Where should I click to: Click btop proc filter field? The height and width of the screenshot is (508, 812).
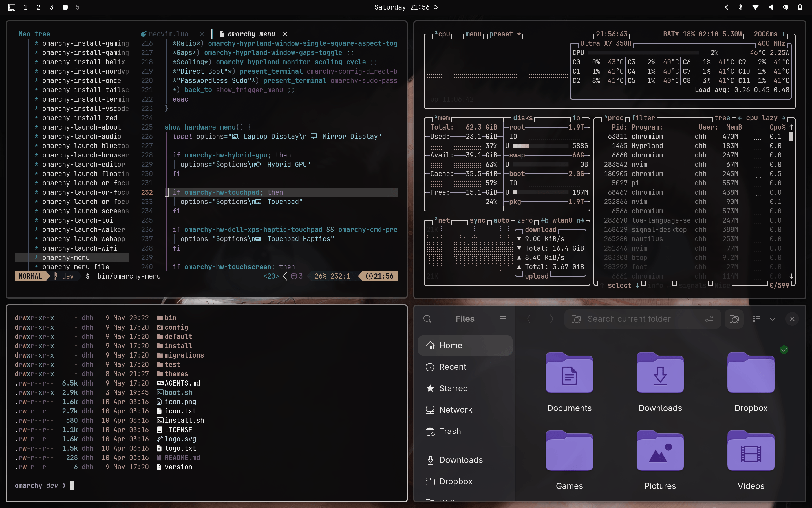click(643, 118)
